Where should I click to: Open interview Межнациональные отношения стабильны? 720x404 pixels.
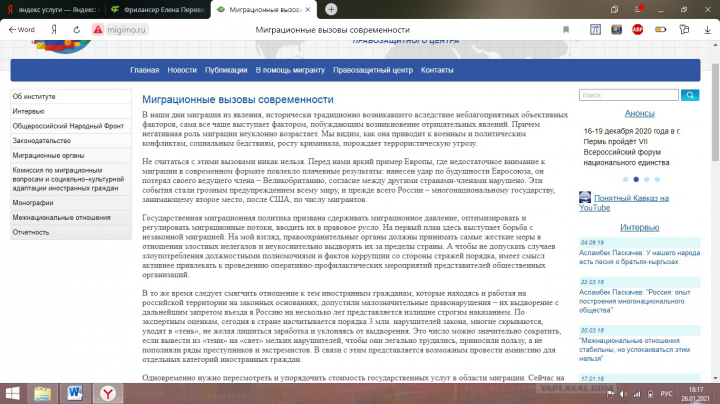pyautogui.click(x=635, y=349)
